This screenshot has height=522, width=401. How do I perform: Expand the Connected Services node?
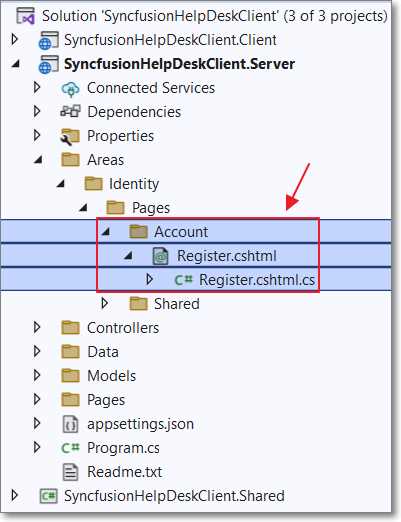coord(37,88)
